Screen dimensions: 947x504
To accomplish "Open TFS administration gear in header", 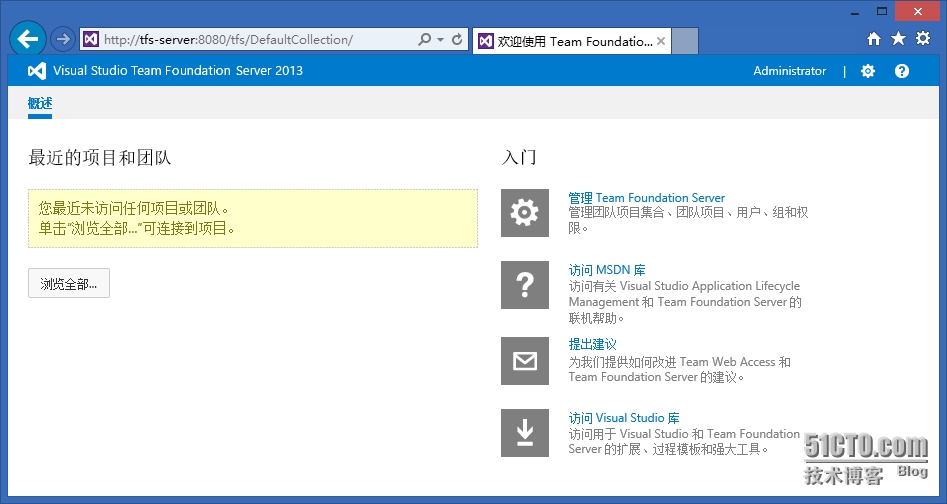I will pos(868,71).
